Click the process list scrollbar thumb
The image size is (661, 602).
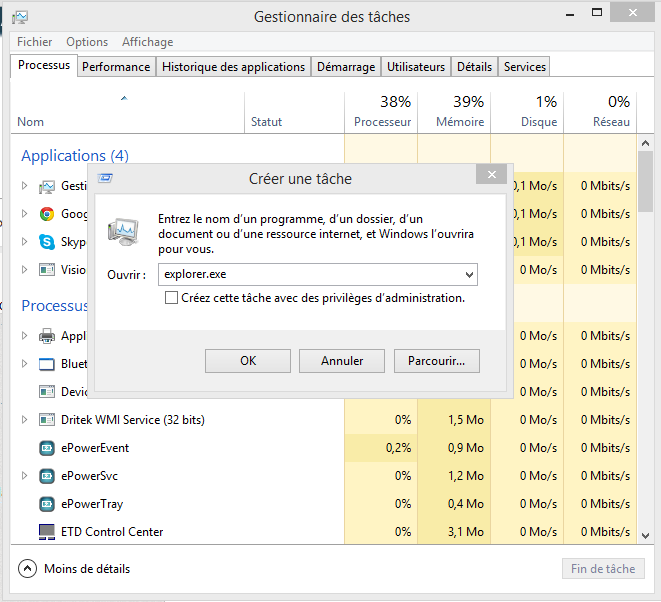645,182
